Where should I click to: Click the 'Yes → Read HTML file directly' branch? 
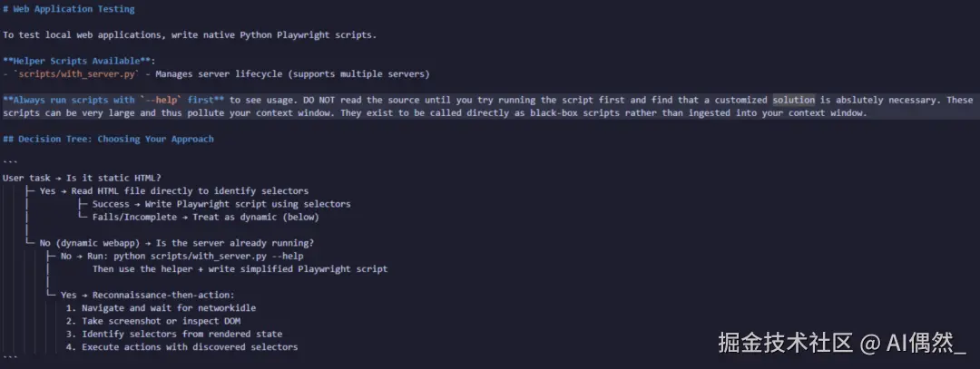pyautogui.click(x=173, y=191)
